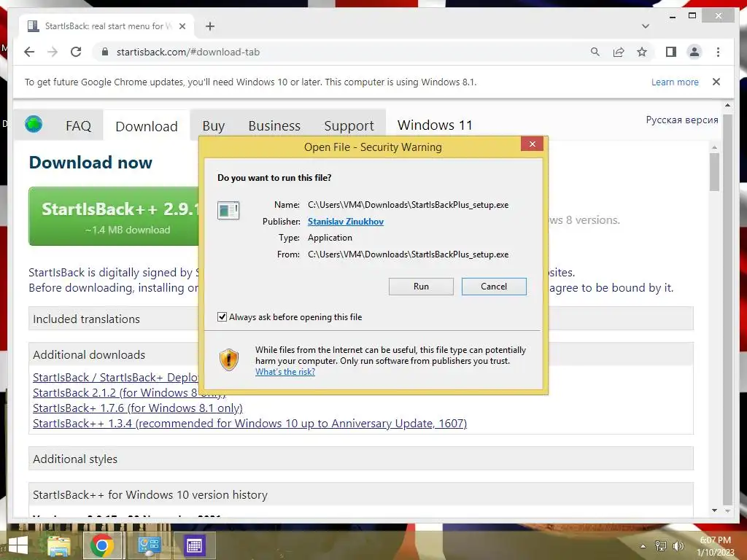Open the Control Panel taskbar icon
The width and height of the screenshot is (747, 560).
(149, 545)
